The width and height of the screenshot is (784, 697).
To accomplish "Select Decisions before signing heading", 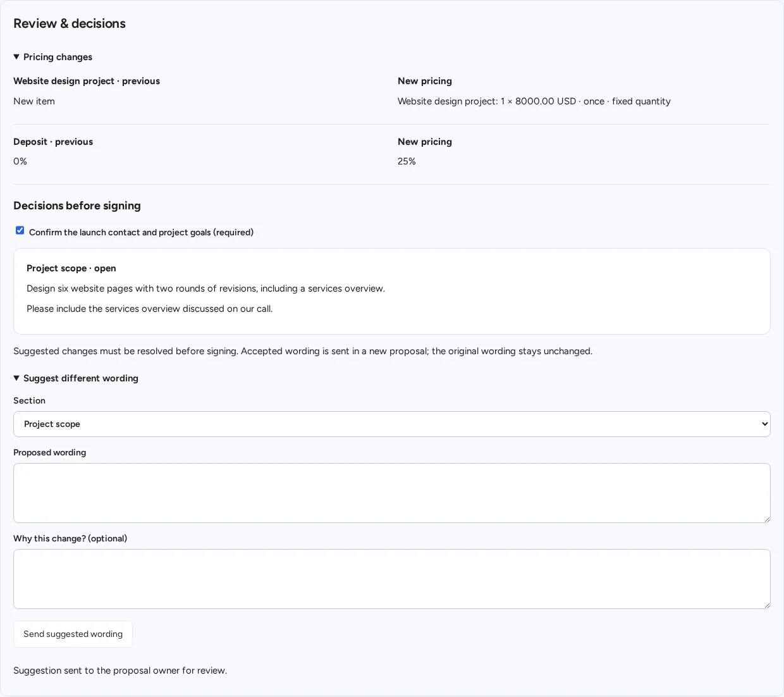I will click(x=77, y=206).
